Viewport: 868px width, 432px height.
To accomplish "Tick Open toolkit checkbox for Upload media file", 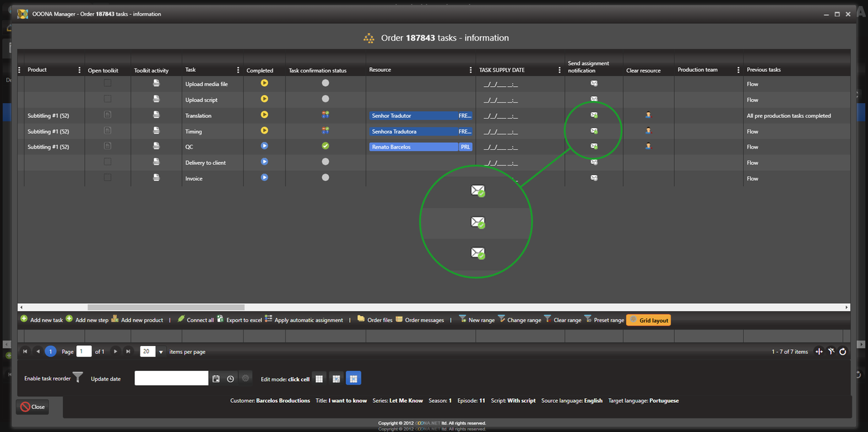I will (107, 83).
